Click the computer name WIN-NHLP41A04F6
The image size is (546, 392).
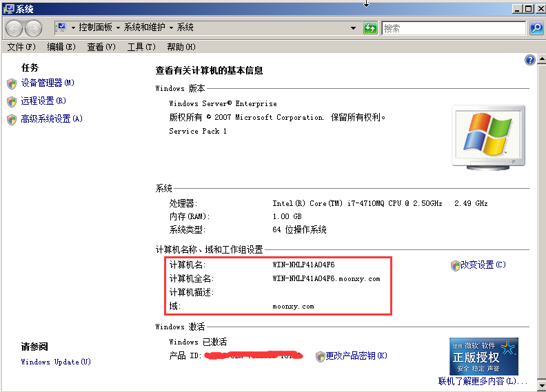303,265
